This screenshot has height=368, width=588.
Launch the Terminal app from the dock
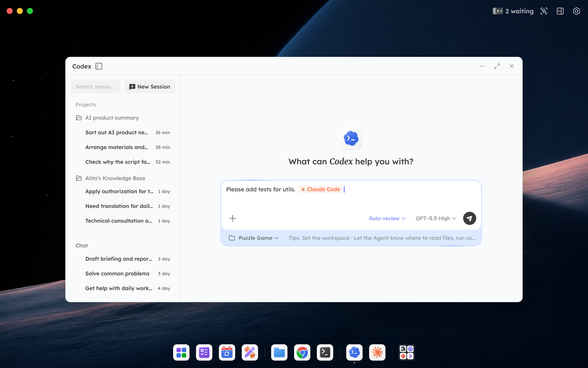coord(325,352)
